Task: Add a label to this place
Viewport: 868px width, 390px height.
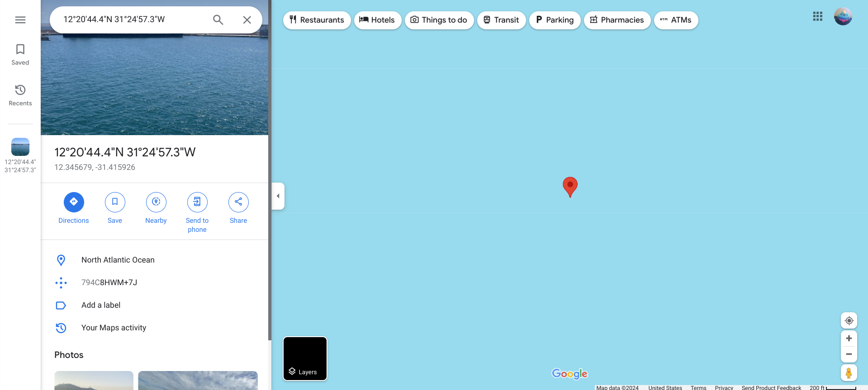Action: (155, 305)
